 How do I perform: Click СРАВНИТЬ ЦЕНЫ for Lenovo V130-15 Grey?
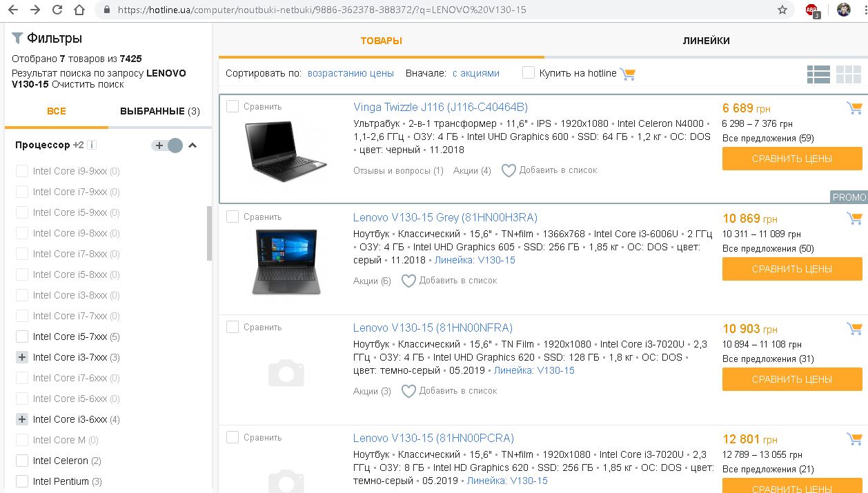pos(792,269)
